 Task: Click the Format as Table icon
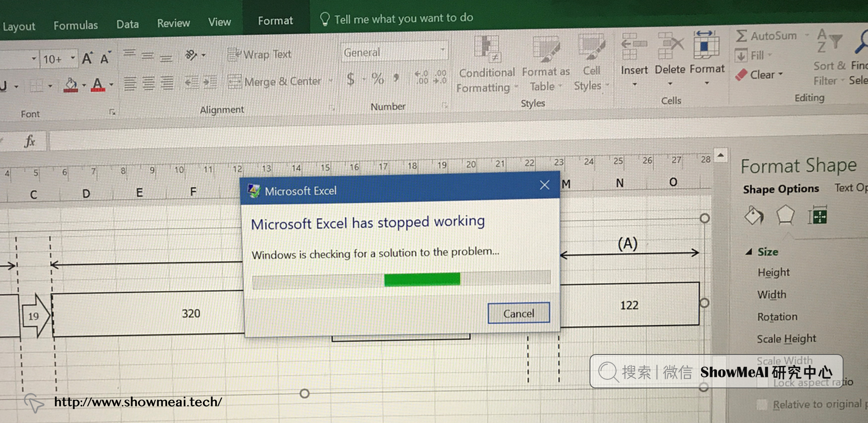tap(546, 48)
